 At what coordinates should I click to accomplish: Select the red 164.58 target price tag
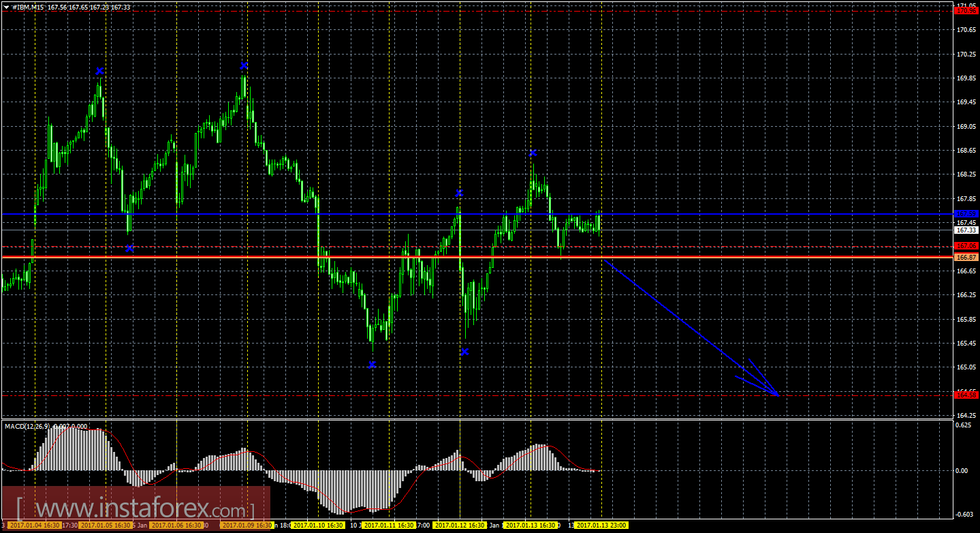click(x=966, y=395)
